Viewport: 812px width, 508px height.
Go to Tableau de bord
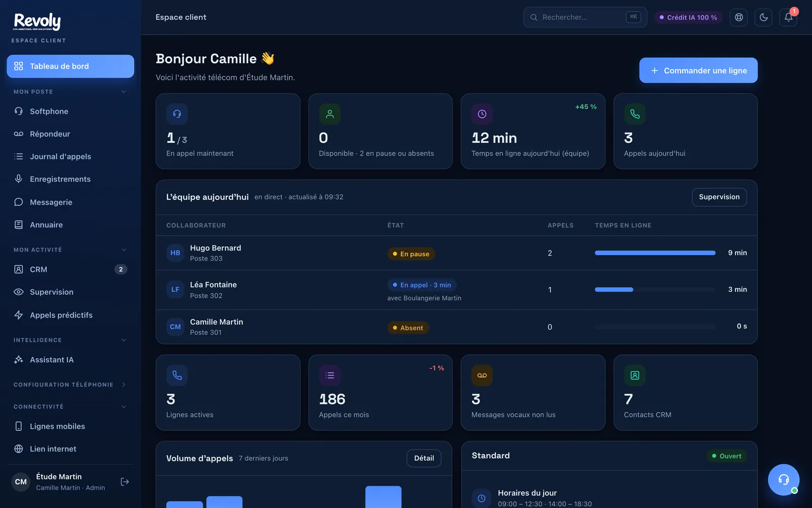pyautogui.click(x=71, y=66)
